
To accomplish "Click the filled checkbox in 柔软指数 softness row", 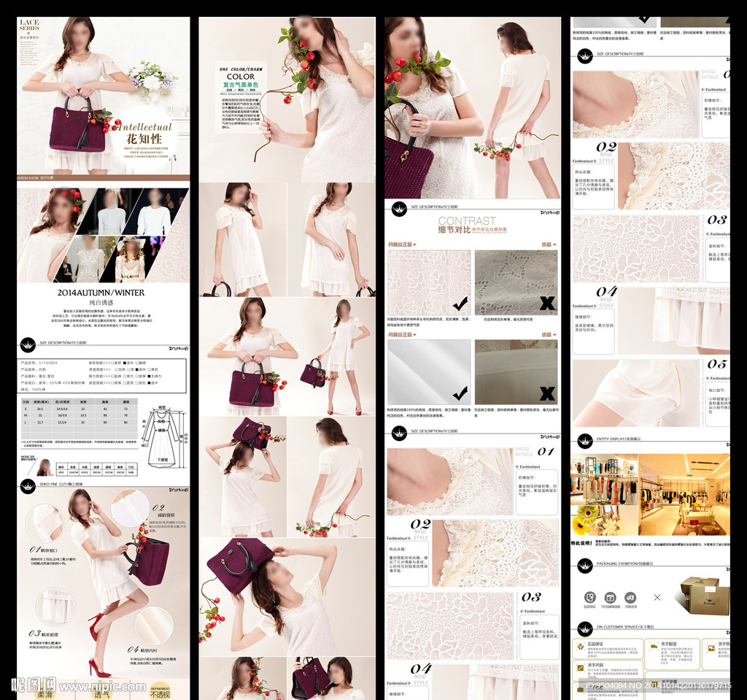I will click(124, 363).
